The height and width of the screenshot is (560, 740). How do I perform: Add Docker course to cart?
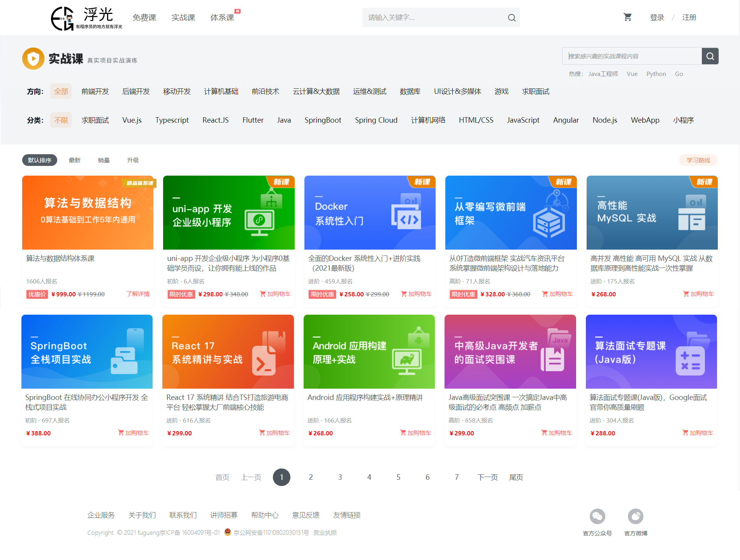tap(416, 294)
